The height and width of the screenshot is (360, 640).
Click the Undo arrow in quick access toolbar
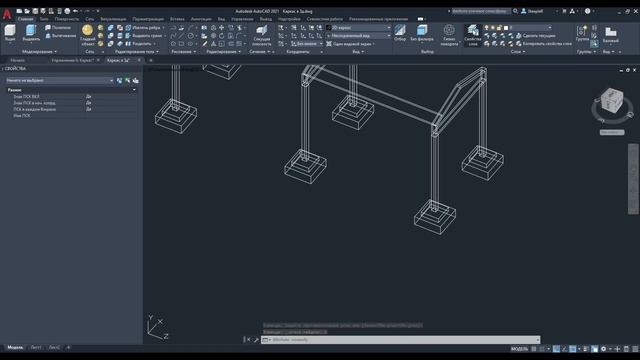76,11
